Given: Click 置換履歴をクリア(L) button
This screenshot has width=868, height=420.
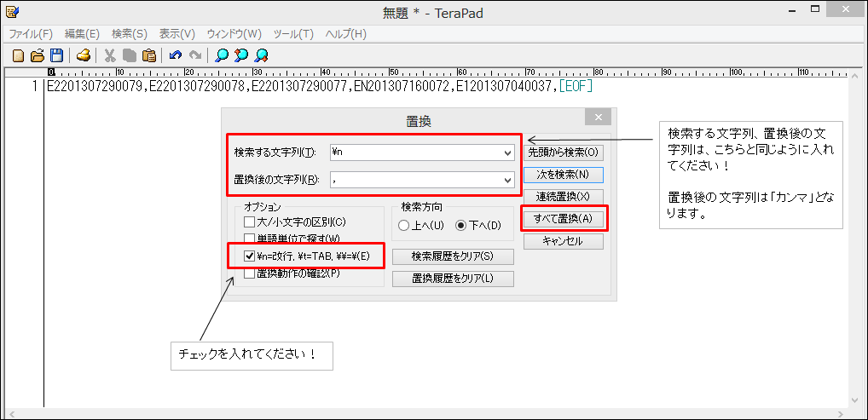Looking at the screenshot, I should click(453, 279).
